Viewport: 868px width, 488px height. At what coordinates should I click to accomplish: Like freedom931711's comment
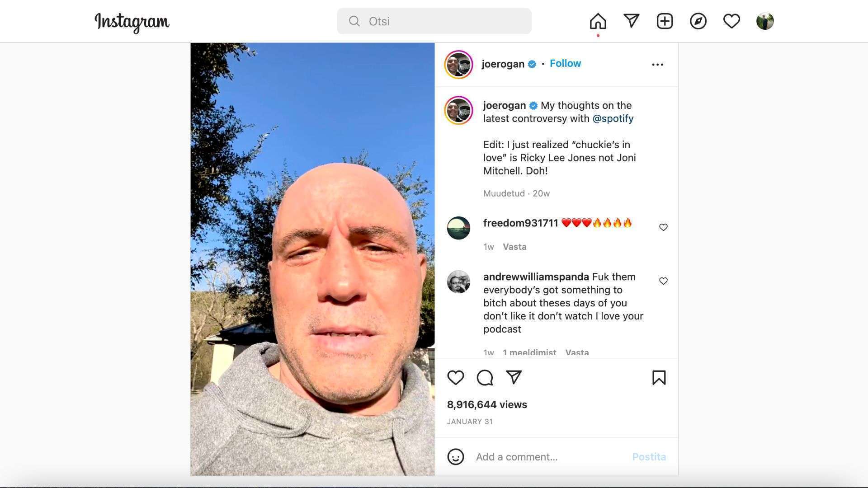pos(663,227)
